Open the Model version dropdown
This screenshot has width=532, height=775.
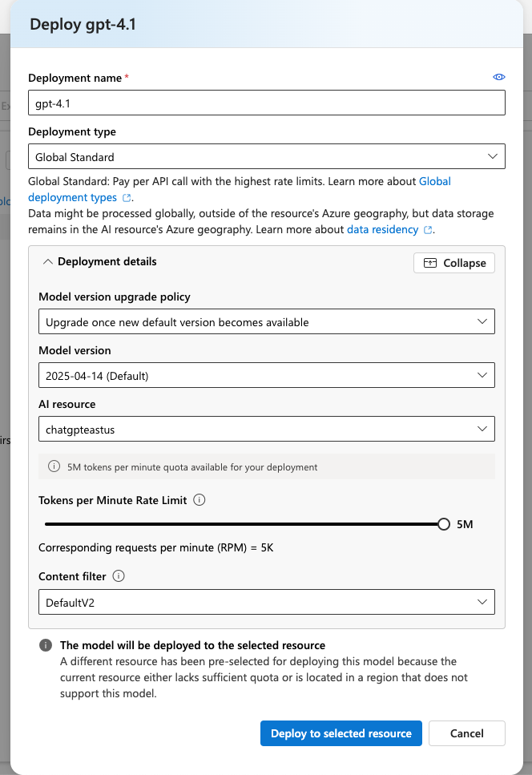point(267,376)
